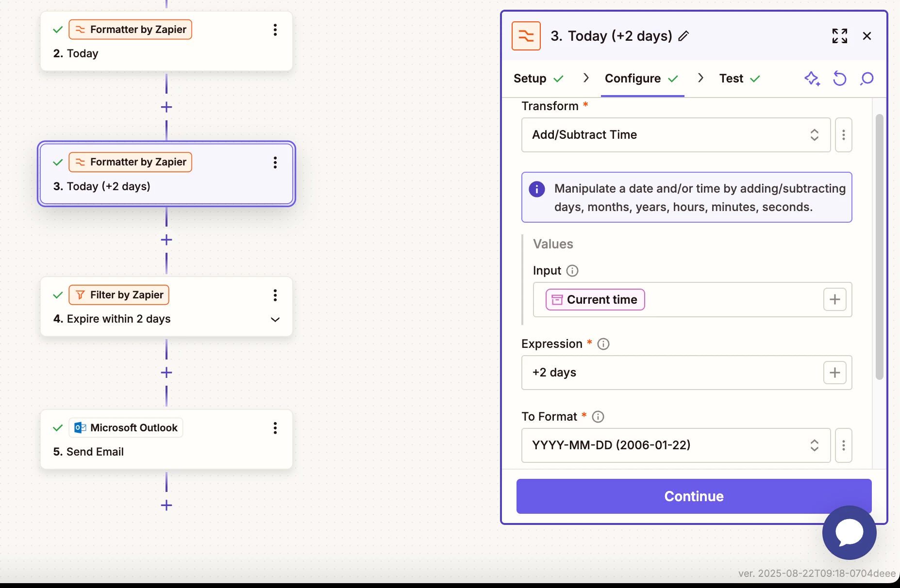Click the Expression info icon
The height and width of the screenshot is (588, 900).
click(x=603, y=344)
